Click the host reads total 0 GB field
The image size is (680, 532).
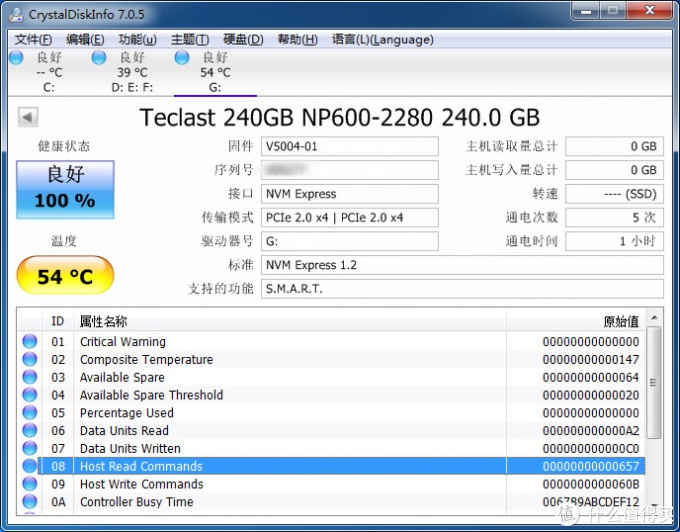[x=615, y=147]
